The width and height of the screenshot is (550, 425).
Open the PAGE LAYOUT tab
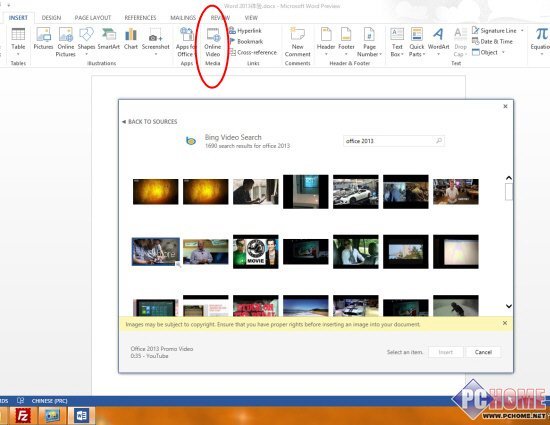pyautogui.click(x=93, y=18)
